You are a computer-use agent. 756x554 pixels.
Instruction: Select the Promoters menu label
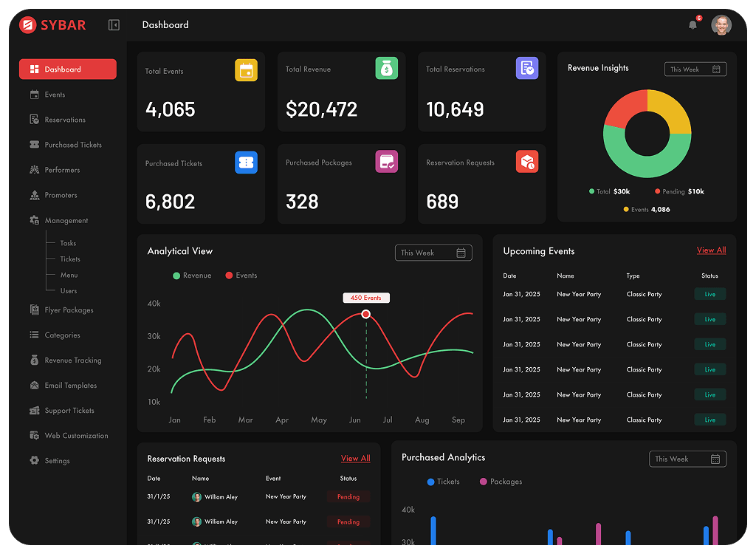pyautogui.click(x=61, y=195)
